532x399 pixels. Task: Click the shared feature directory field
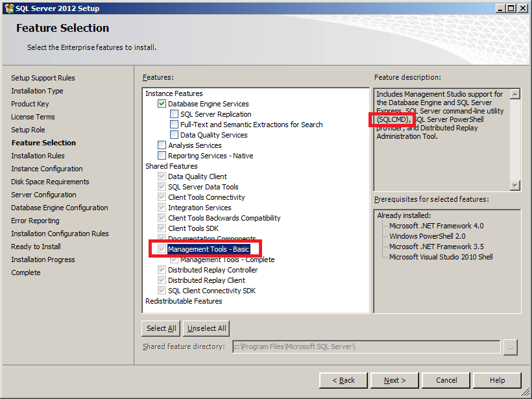pyautogui.click(x=367, y=346)
